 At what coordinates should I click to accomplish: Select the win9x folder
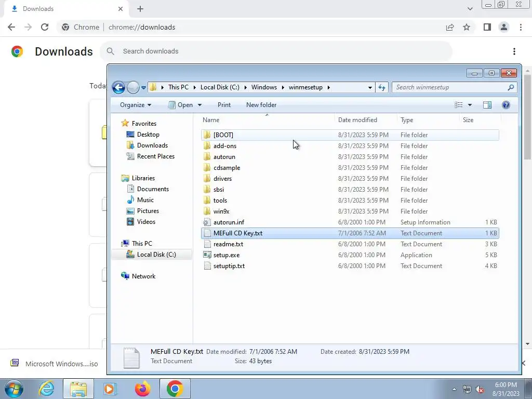350,211
